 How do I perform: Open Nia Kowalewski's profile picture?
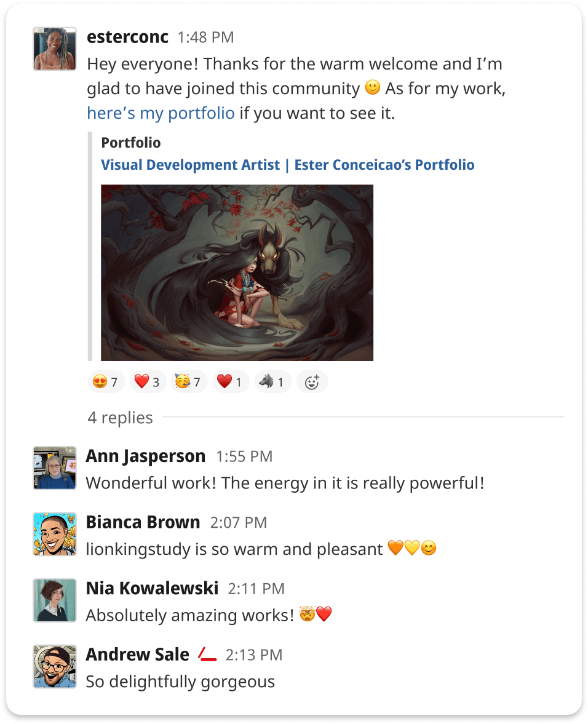click(x=55, y=600)
